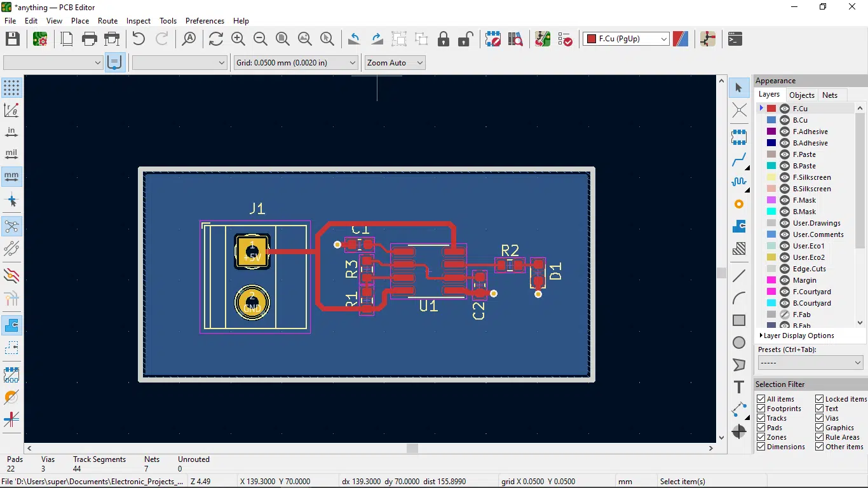Toggle Tracks selection filter checkbox
Image resolution: width=868 pixels, height=488 pixels.
pos(761,418)
